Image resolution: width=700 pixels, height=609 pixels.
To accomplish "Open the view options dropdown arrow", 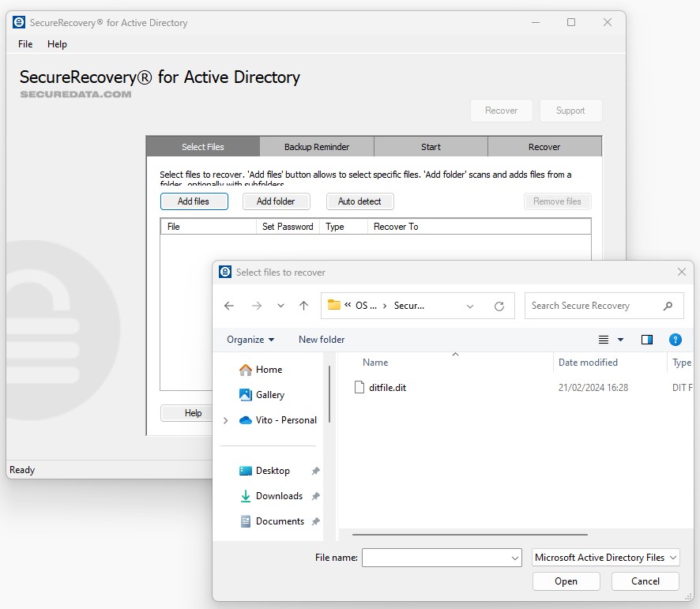I will 620,340.
